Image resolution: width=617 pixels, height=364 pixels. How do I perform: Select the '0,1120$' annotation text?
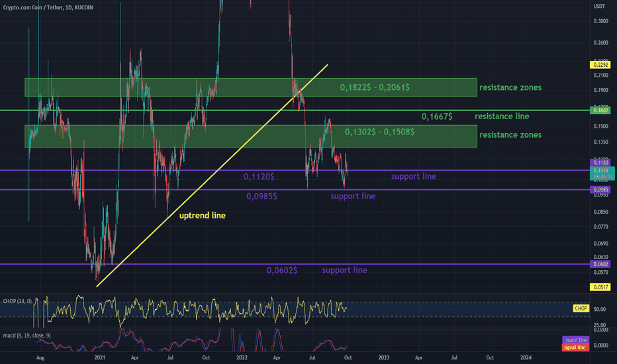[259, 177]
